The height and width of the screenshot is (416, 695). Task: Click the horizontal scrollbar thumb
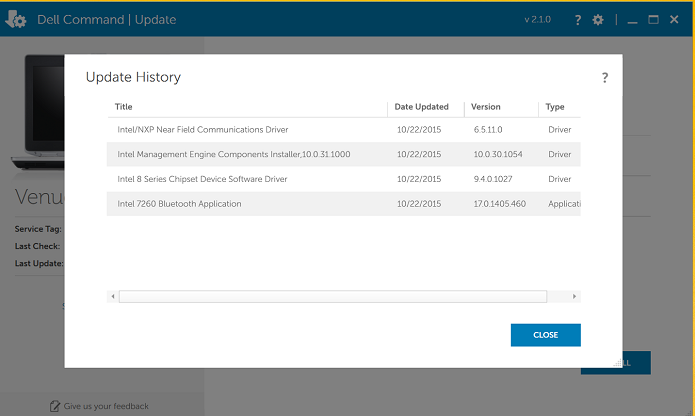coord(332,296)
